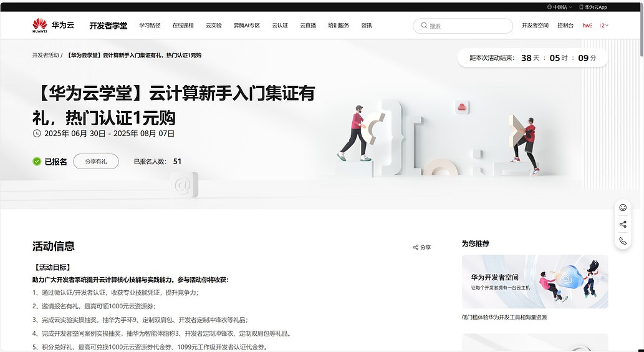Screen dimensions: 644x352
Task: Click the 【活动目标】 heading
Action: (52, 267)
